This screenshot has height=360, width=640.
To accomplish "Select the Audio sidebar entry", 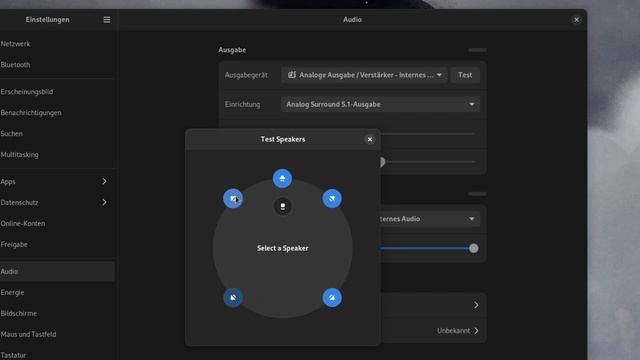I will click(x=57, y=271).
